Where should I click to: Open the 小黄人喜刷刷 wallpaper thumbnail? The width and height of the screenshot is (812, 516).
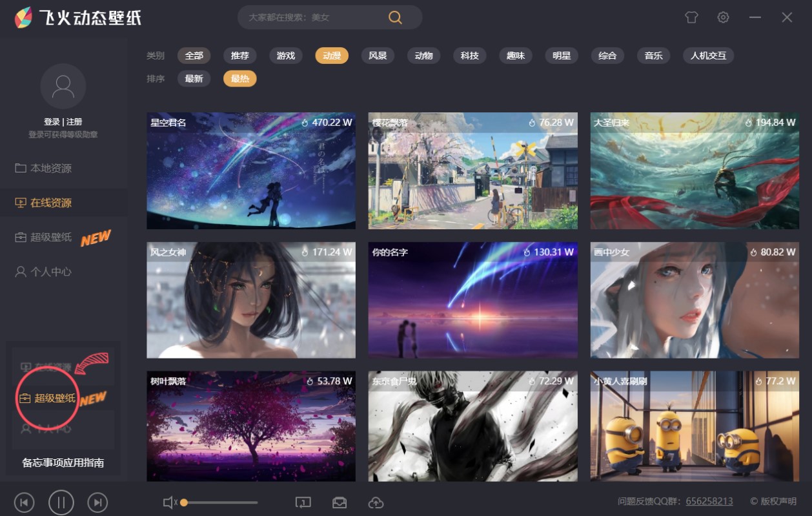tap(695, 426)
